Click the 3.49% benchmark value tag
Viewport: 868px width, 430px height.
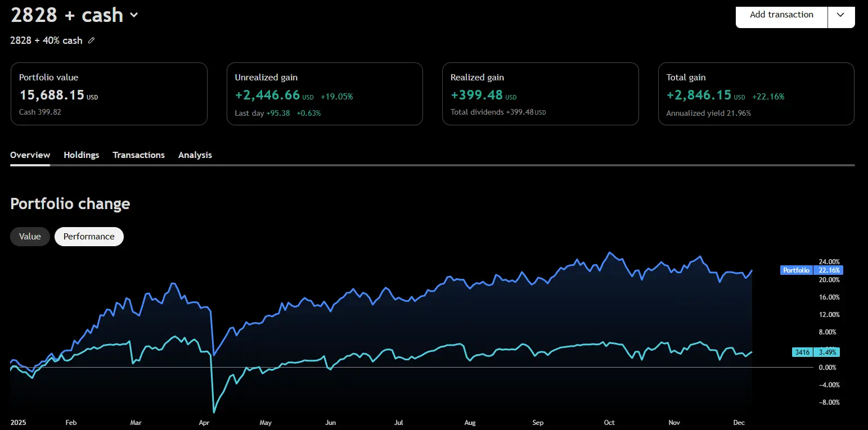829,352
